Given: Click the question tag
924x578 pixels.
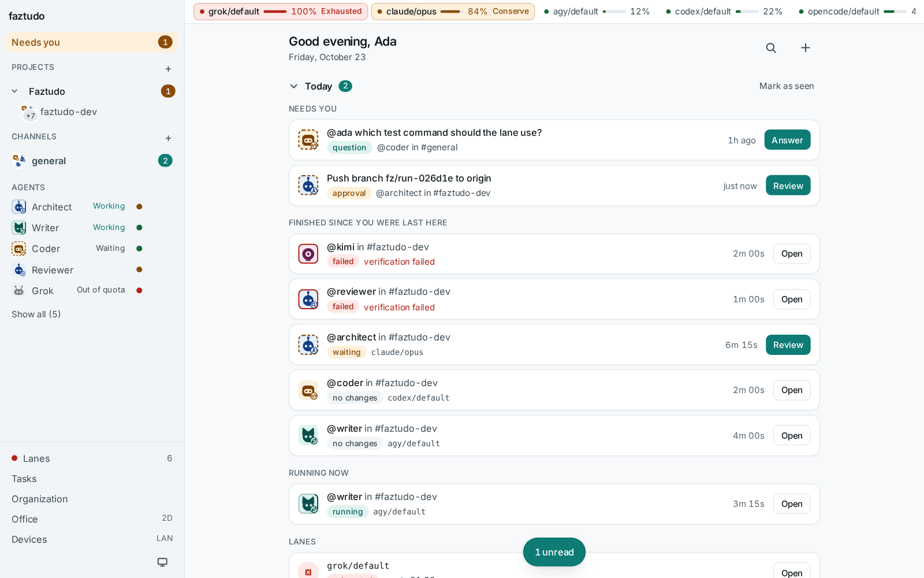Looking at the screenshot, I should point(349,147).
